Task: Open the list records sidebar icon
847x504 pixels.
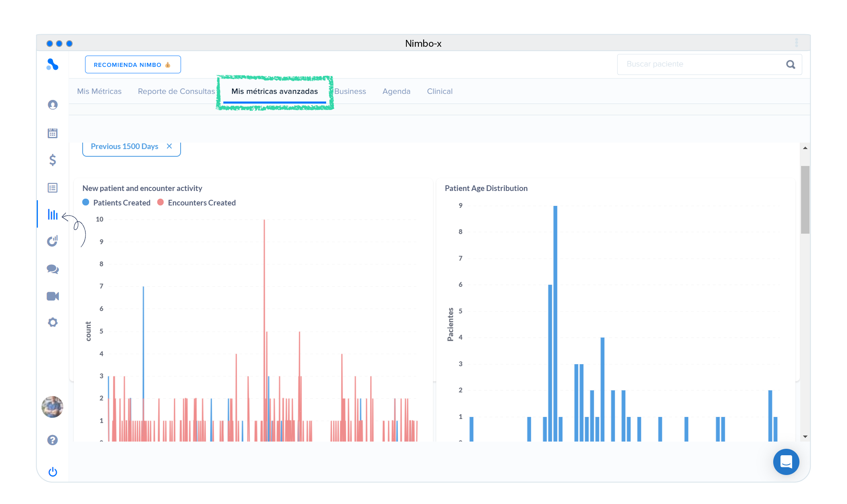Action: tap(52, 188)
